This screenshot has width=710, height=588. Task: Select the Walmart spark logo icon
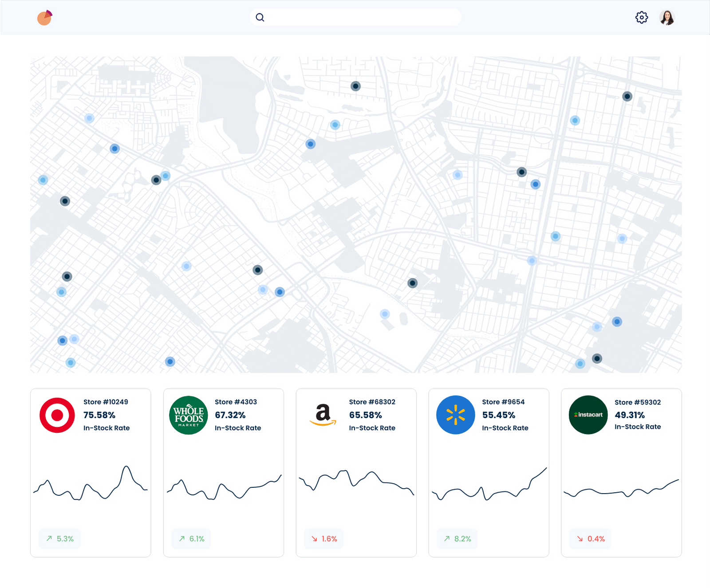click(x=455, y=416)
